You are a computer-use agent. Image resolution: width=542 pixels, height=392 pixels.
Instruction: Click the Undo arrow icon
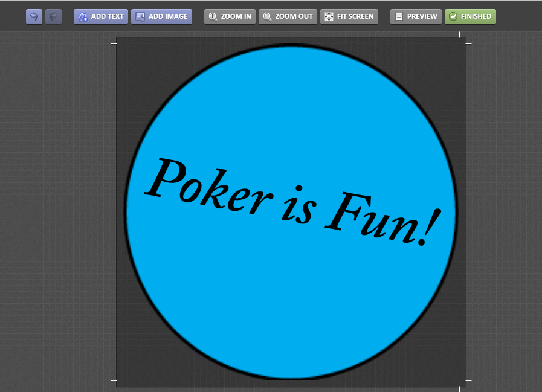tap(34, 16)
